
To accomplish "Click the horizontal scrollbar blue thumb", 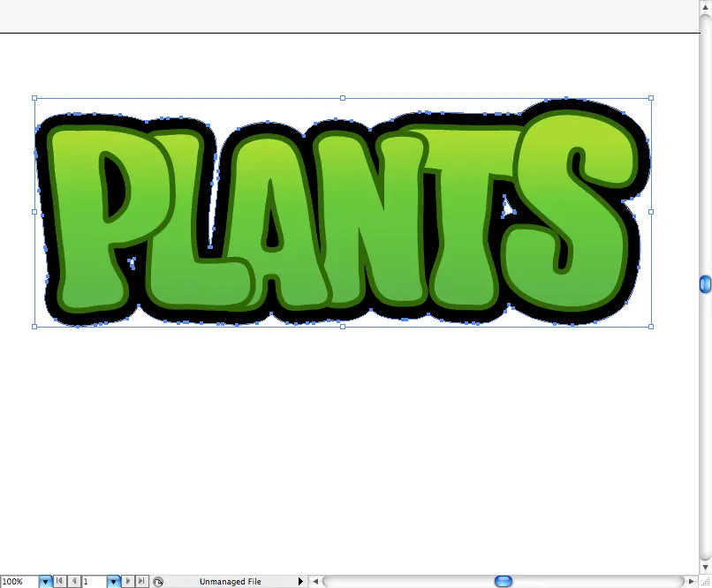I will click(x=504, y=581).
